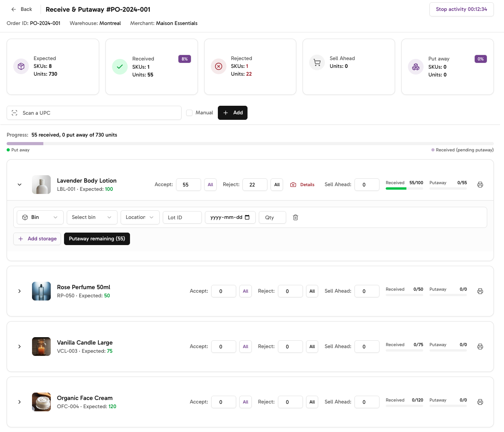
Task: Expand the Organic Face Cream row
Action: pyautogui.click(x=20, y=402)
